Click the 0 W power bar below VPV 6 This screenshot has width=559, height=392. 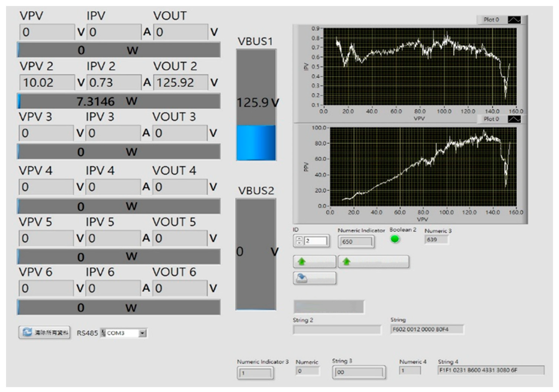119,307
